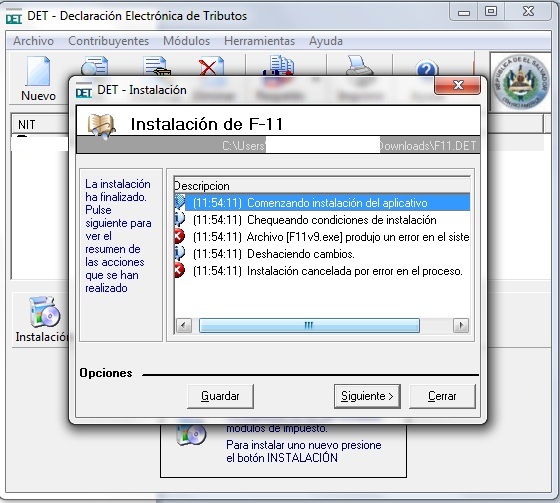Click the Cerrar button
The width and height of the screenshot is (560, 503).
[442, 396]
